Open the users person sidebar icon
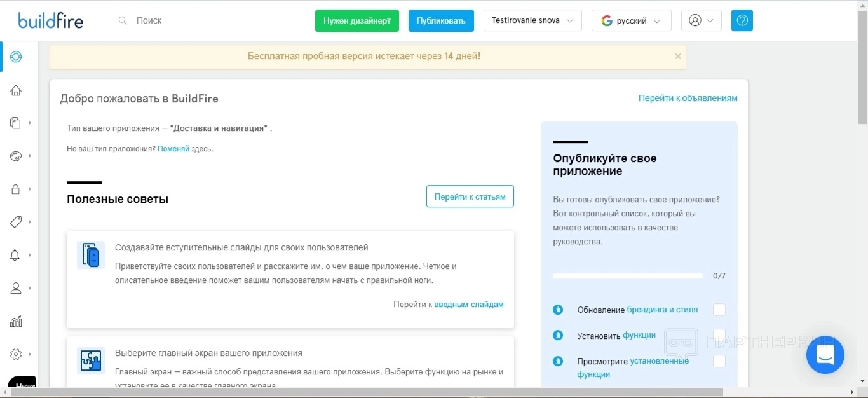The height and width of the screenshot is (398, 868). pos(16,288)
